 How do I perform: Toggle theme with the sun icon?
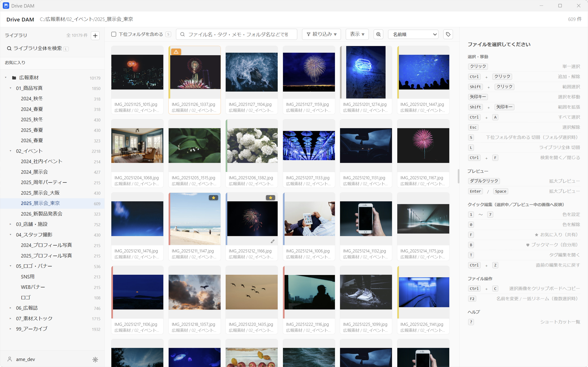pyautogui.click(x=95, y=359)
